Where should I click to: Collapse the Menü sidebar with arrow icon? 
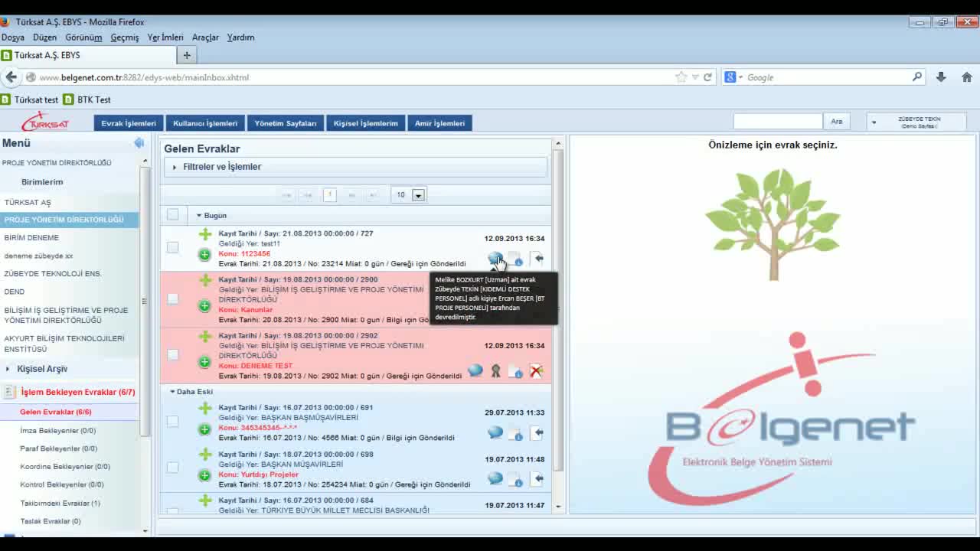point(139,143)
